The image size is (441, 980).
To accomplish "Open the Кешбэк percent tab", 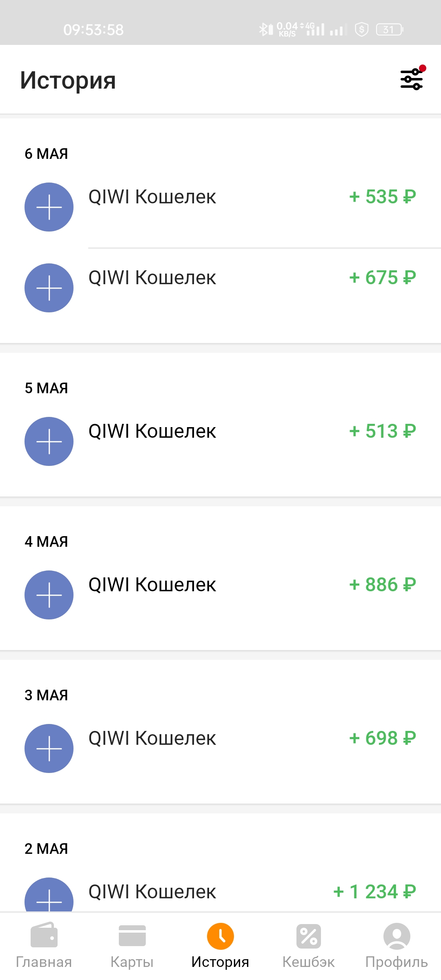I will click(308, 945).
